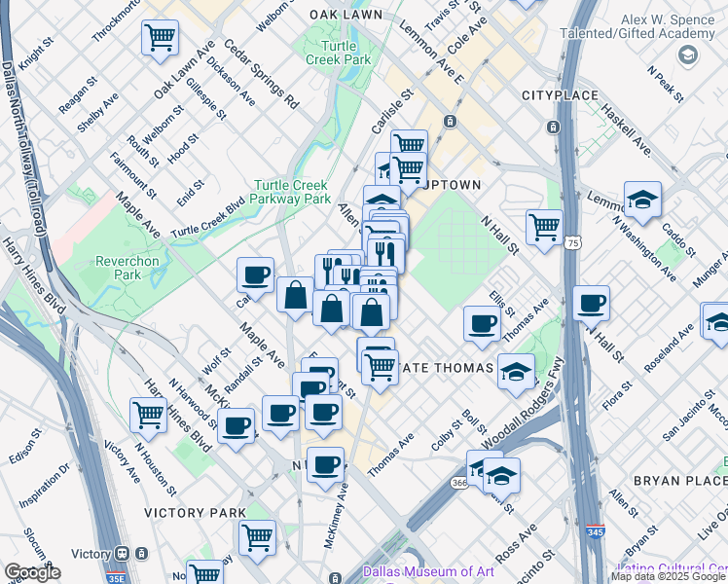Click the BRYAN PLACE neighborhood label
Image resolution: width=728 pixels, height=584 pixels.
(x=680, y=481)
